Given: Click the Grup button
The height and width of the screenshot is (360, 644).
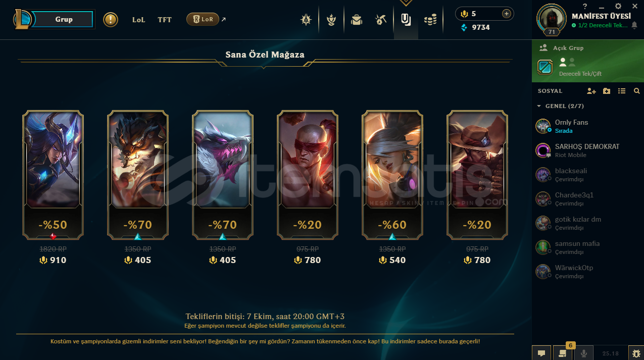Looking at the screenshot, I should click(64, 19).
